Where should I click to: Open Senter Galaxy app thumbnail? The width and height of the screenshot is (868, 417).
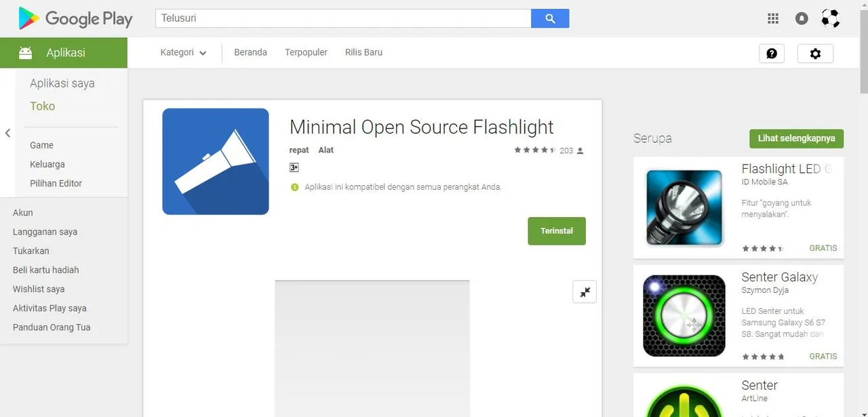(684, 315)
